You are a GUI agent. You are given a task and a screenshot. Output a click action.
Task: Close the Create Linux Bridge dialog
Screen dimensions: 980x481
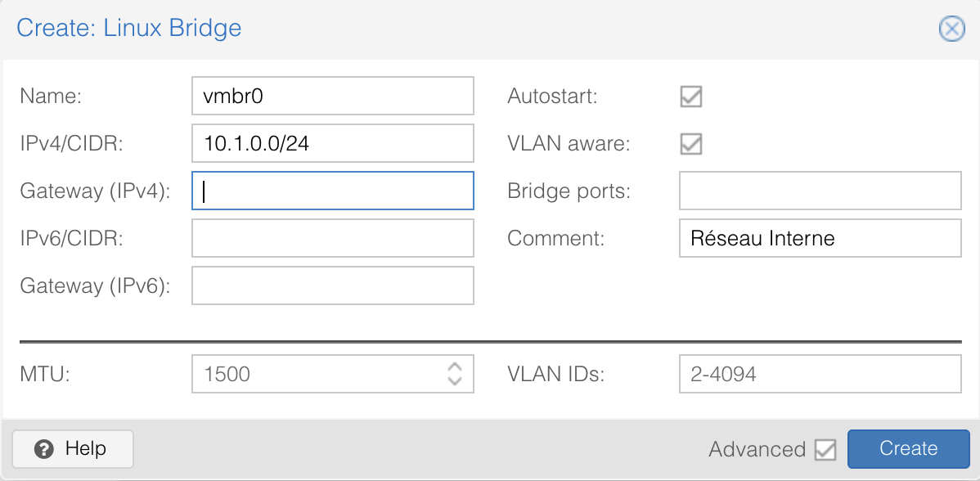tap(951, 29)
